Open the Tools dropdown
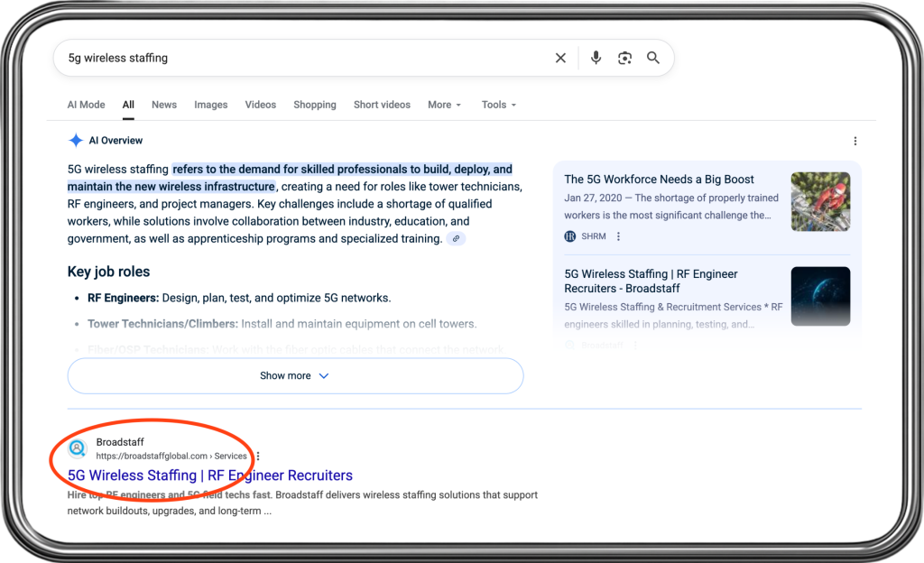924x563 pixels. pyautogui.click(x=498, y=105)
